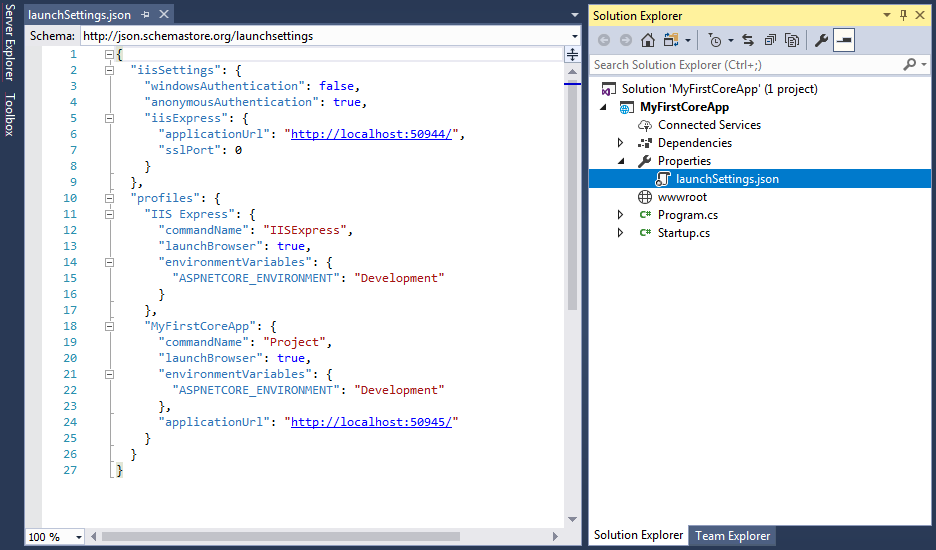Click the horizontal scrollbar thumb
This screenshot has width=936, height=550.
coord(281,536)
